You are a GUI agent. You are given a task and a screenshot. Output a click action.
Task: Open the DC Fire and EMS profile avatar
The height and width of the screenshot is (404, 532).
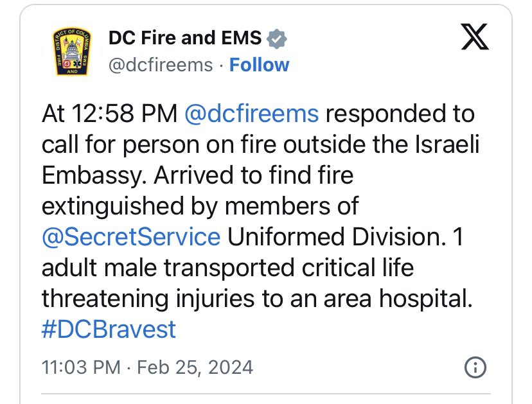click(71, 51)
